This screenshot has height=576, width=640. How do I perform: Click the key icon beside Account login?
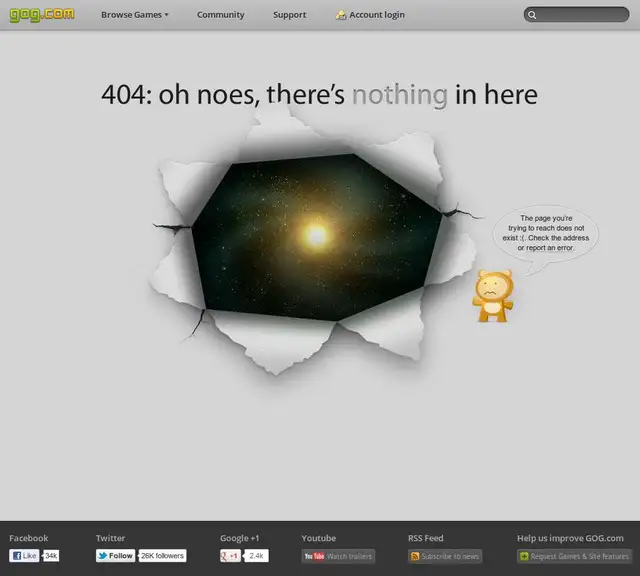click(340, 15)
